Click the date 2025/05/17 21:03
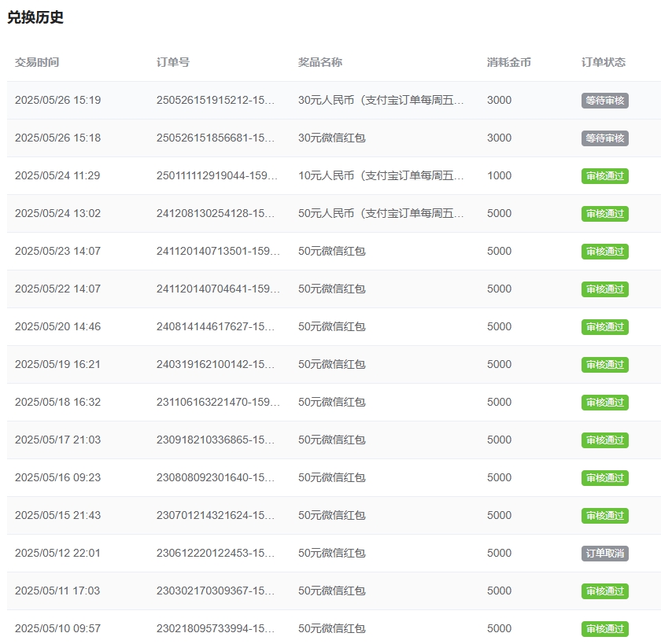The height and width of the screenshot is (644, 661). point(57,440)
